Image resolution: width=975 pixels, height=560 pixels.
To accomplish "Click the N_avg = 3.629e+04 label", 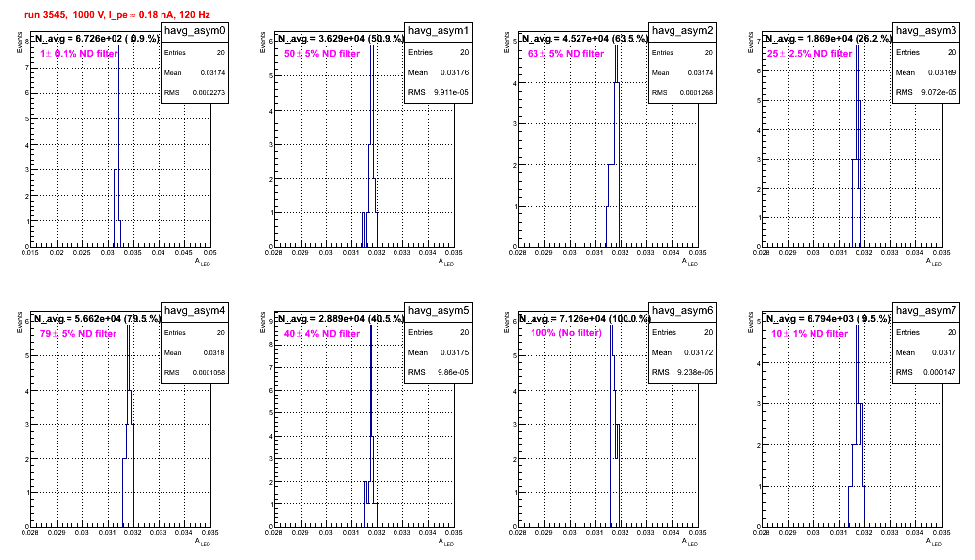I will coord(341,38).
